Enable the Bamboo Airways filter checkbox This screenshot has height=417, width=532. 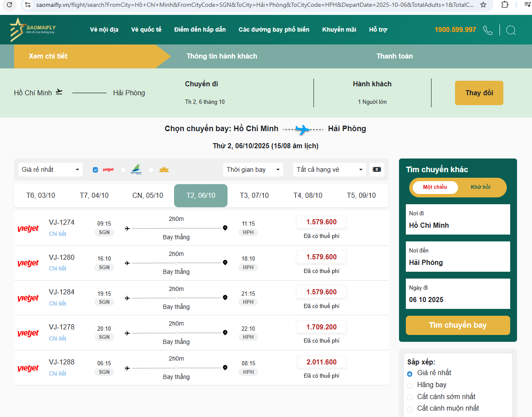pos(124,170)
